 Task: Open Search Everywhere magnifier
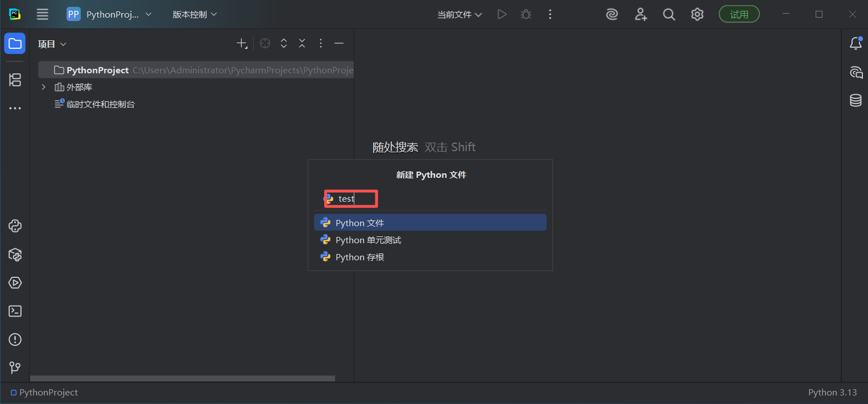tap(669, 14)
